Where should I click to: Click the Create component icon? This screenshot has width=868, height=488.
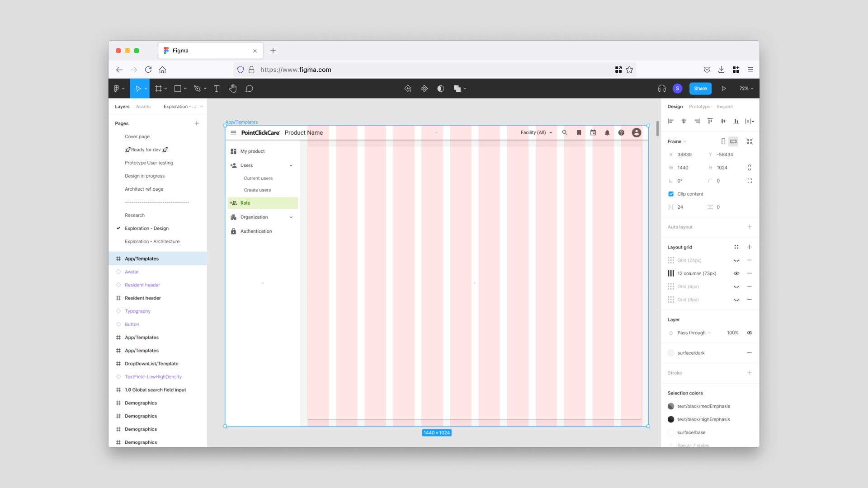coord(424,89)
